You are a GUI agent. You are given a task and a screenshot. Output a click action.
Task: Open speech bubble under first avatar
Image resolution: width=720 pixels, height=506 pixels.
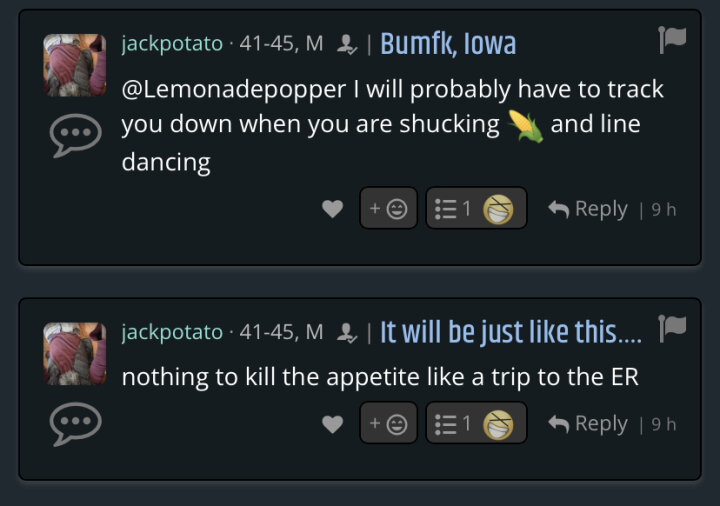(75, 135)
